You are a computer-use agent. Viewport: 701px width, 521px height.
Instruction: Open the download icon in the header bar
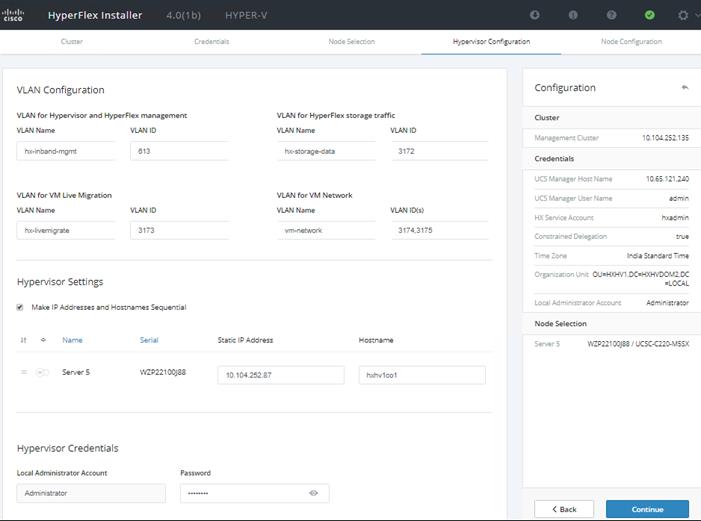point(534,15)
